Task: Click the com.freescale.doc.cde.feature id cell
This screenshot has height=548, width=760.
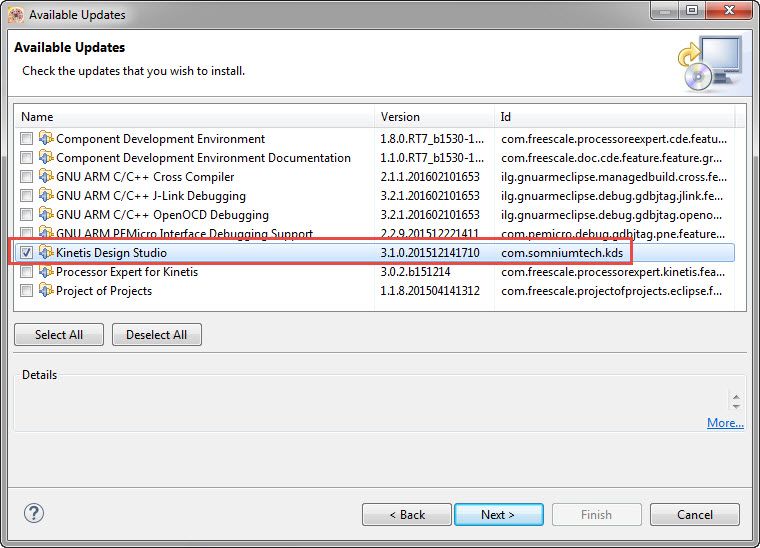Action: click(x=612, y=158)
